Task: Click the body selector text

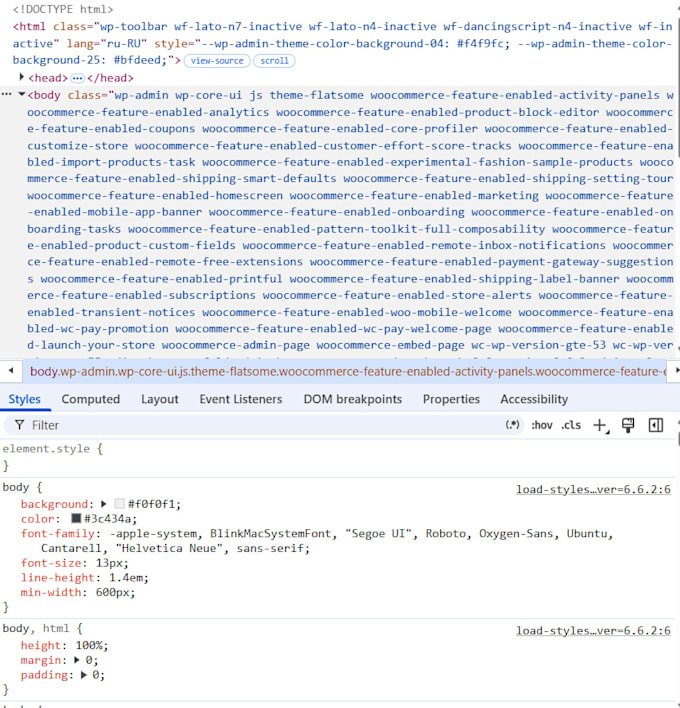Action: click(15, 487)
